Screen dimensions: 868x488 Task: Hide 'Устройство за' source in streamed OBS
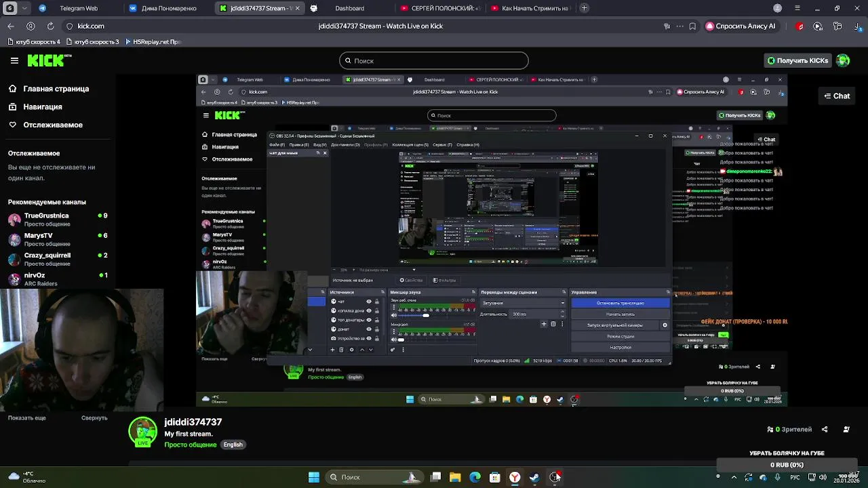[369, 338]
